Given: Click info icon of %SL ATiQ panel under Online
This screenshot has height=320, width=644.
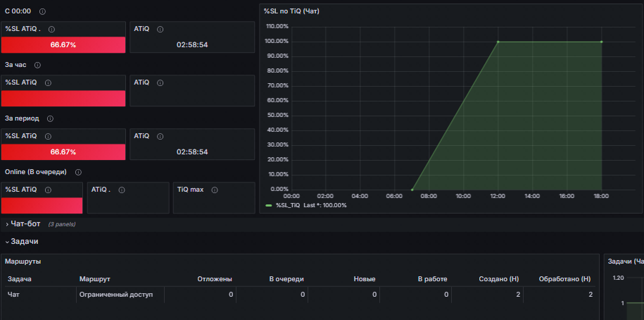Looking at the screenshot, I should 48,190.
